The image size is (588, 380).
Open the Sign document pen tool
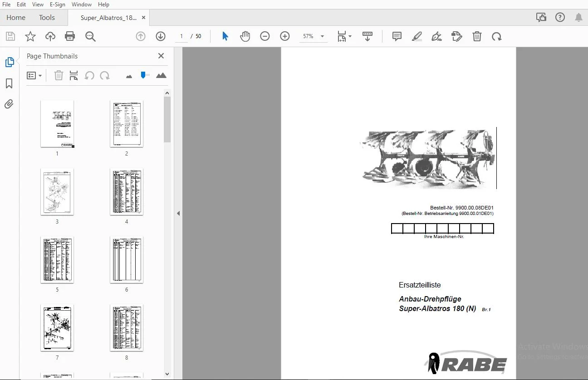437,36
